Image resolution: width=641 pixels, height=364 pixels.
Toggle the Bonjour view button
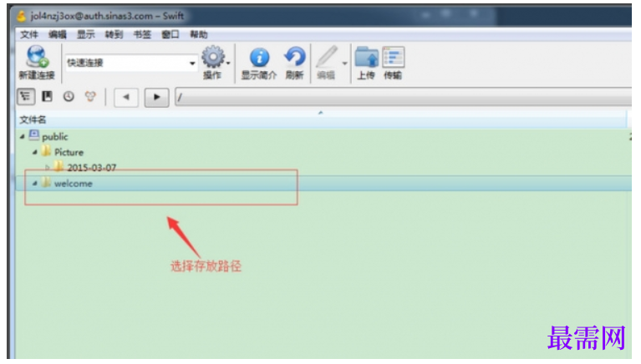tap(90, 97)
